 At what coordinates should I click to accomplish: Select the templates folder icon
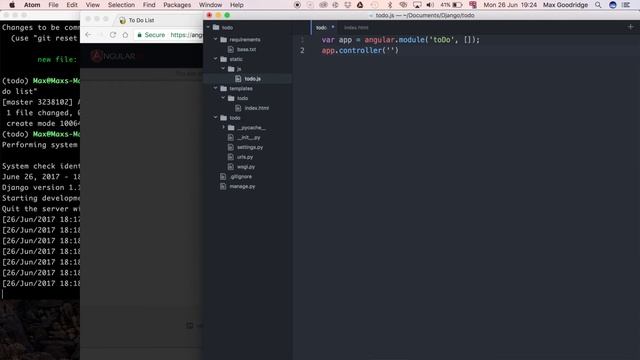pyautogui.click(x=223, y=89)
